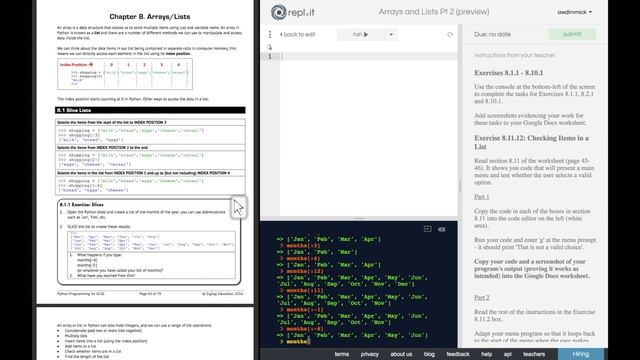Open the privacy footer link

(369, 354)
